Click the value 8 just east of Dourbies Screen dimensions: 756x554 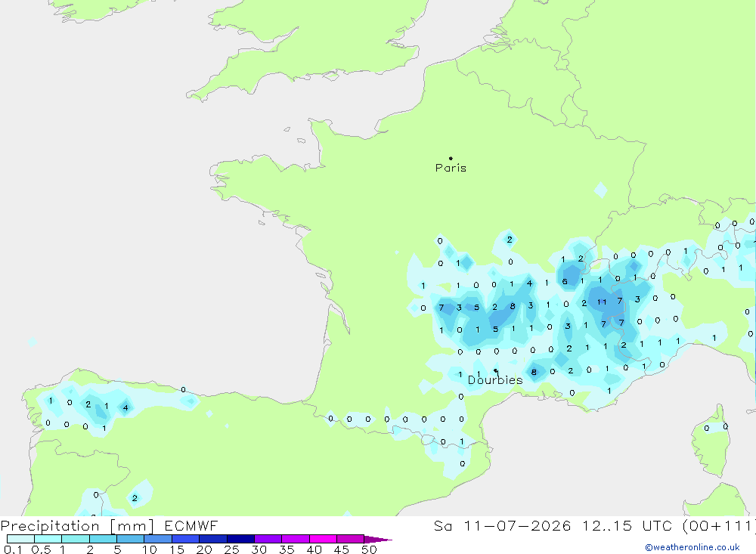[x=534, y=372]
